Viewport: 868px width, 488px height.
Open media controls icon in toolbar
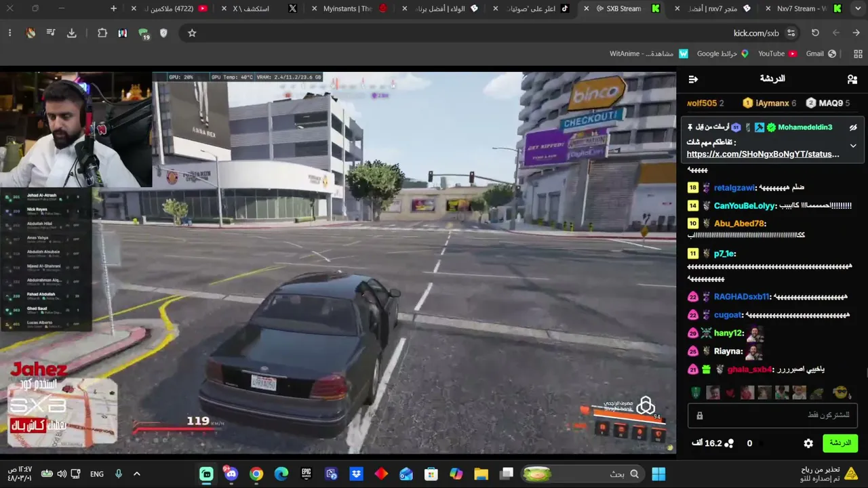[51, 33]
